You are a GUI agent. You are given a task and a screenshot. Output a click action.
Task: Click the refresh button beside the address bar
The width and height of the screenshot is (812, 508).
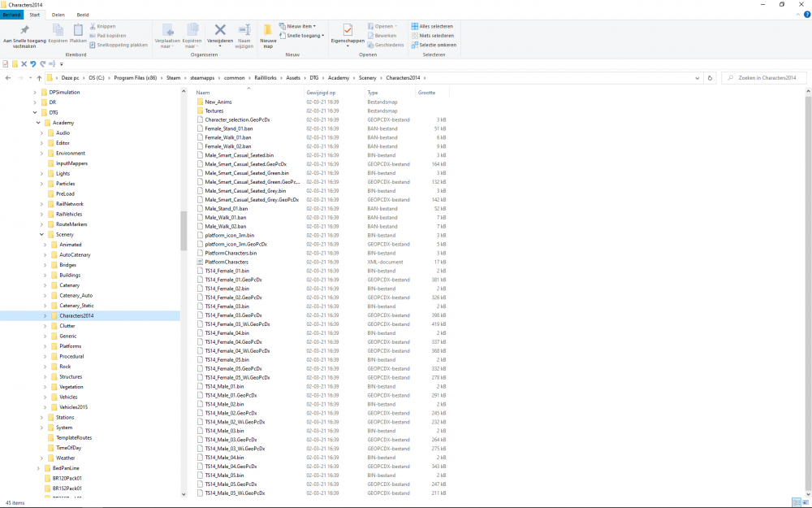coord(710,78)
